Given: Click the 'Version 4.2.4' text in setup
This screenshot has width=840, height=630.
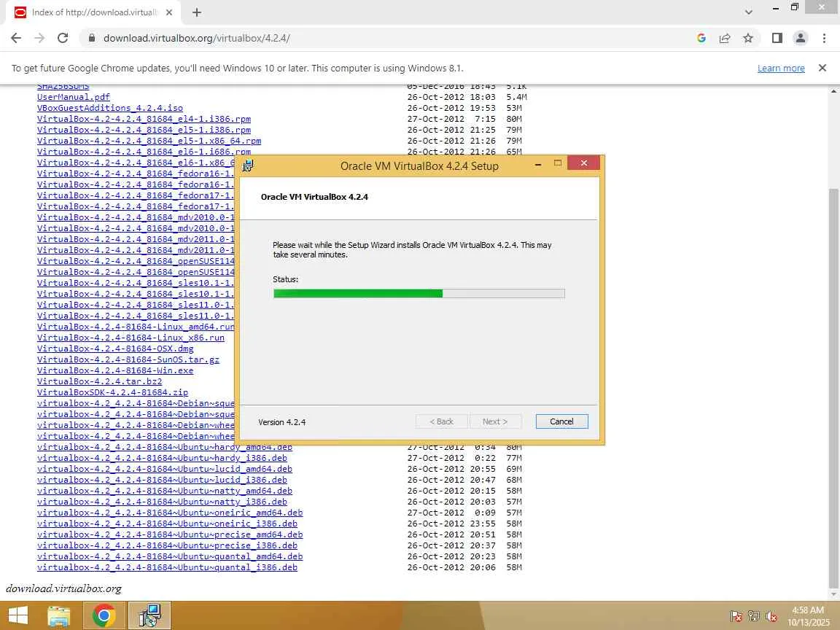Looking at the screenshot, I should coord(281,422).
